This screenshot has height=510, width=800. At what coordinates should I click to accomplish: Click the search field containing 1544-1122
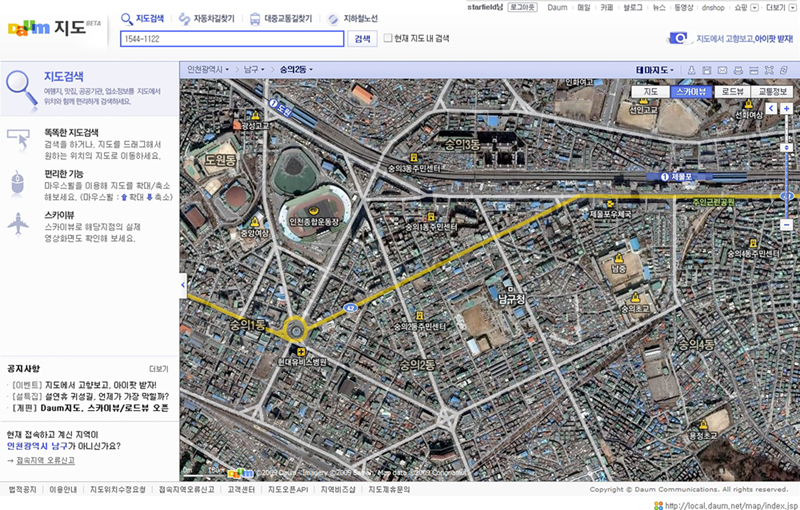point(232,39)
